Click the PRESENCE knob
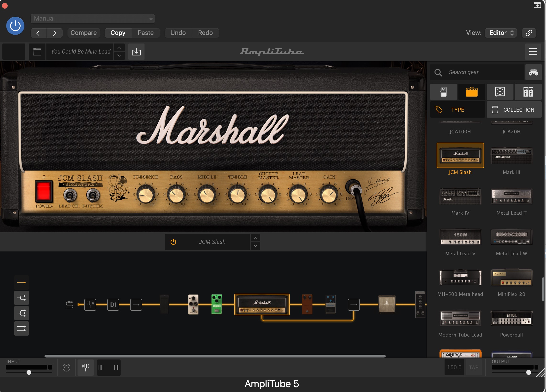Image resolution: width=546 pixels, height=392 pixels. click(x=146, y=194)
